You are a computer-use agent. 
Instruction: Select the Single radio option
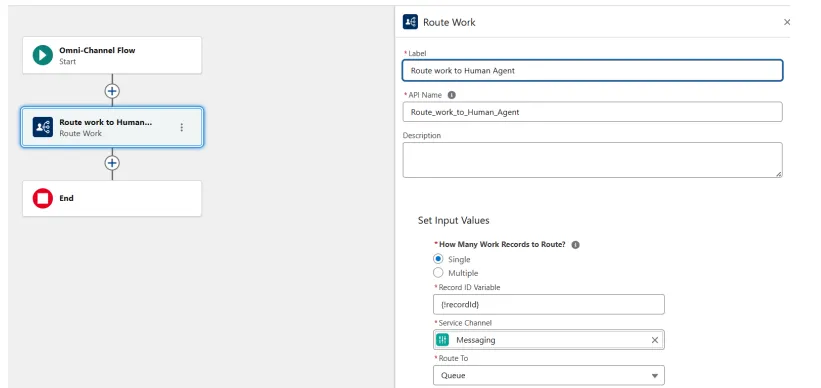[438, 259]
